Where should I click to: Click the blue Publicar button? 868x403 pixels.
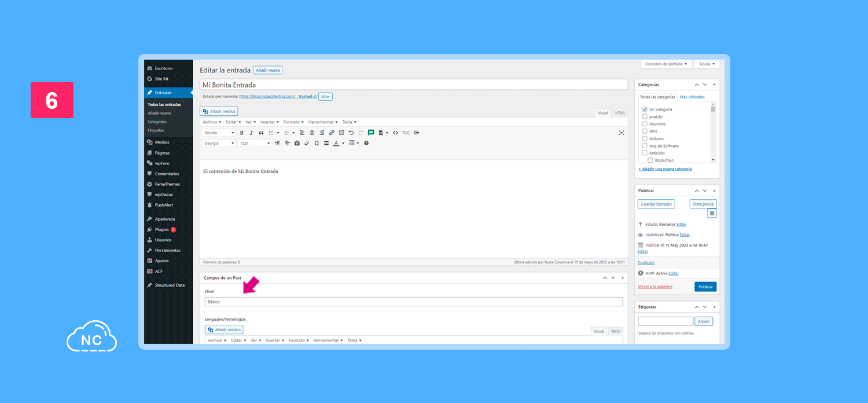[705, 287]
